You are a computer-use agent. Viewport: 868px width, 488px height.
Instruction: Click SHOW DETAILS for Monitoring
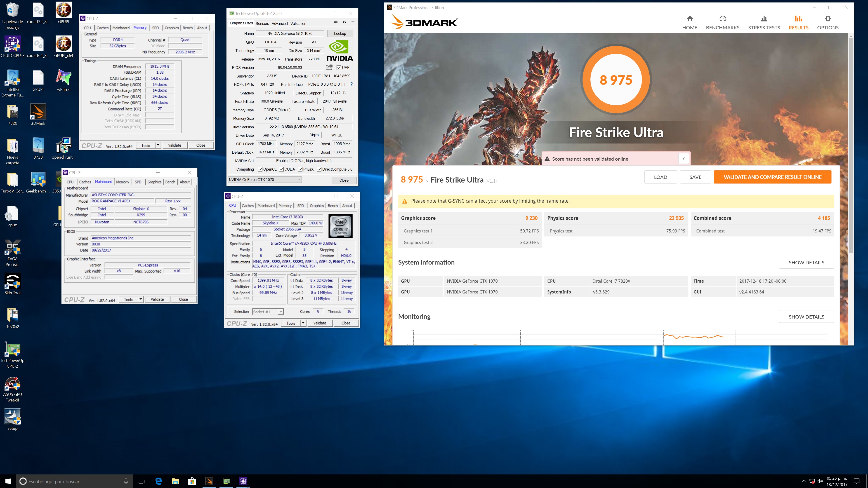(806, 317)
